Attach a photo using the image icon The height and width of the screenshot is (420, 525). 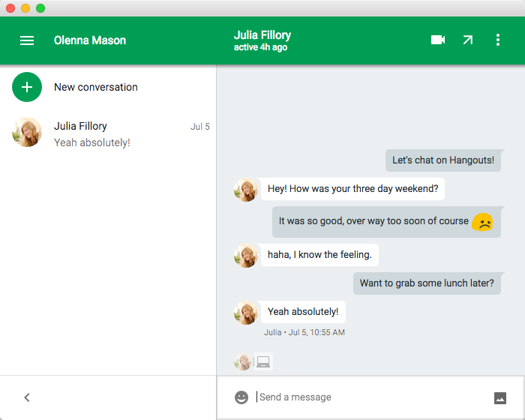(x=500, y=398)
